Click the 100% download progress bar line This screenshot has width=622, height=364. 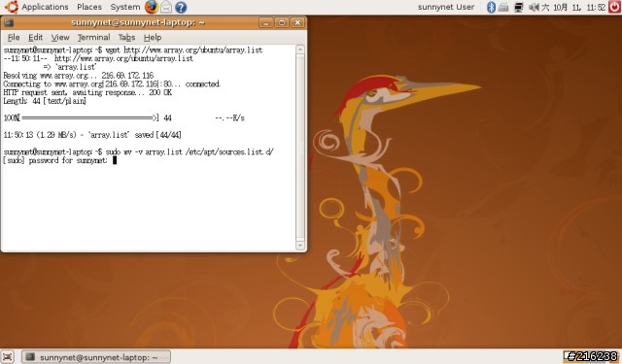(x=123, y=118)
